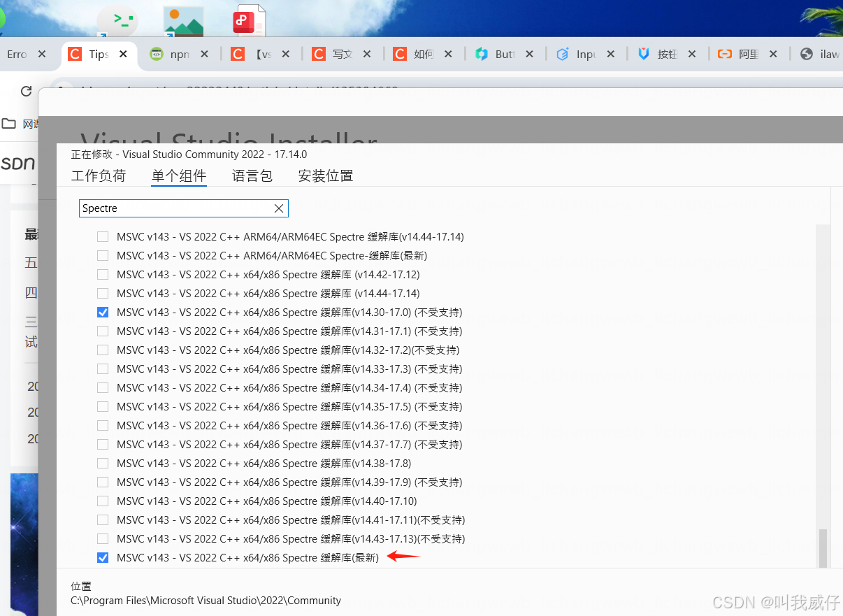
Task: Check ARM64/ARM64EC Spectre 缓解库(v14.44-17.14) box
Action: (103, 237)
